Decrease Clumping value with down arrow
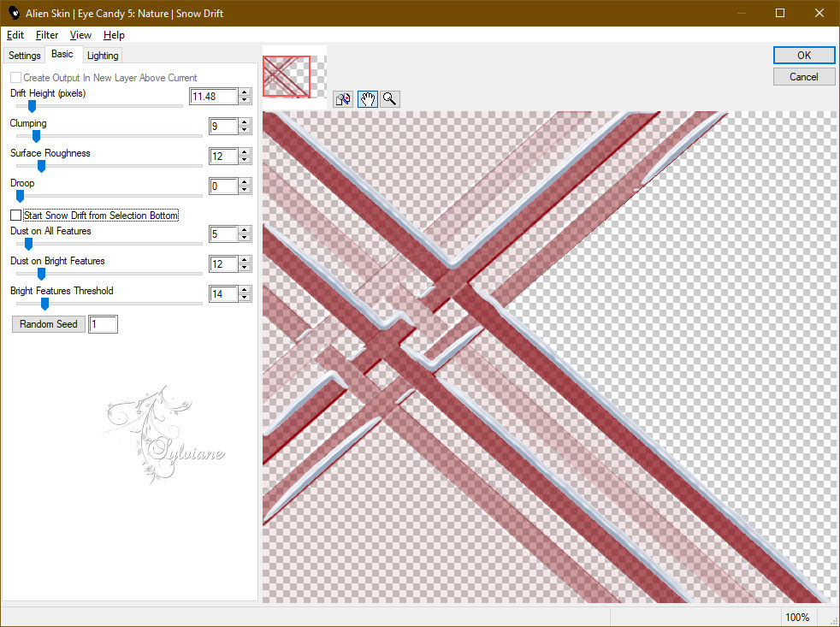 click(245, 130)
